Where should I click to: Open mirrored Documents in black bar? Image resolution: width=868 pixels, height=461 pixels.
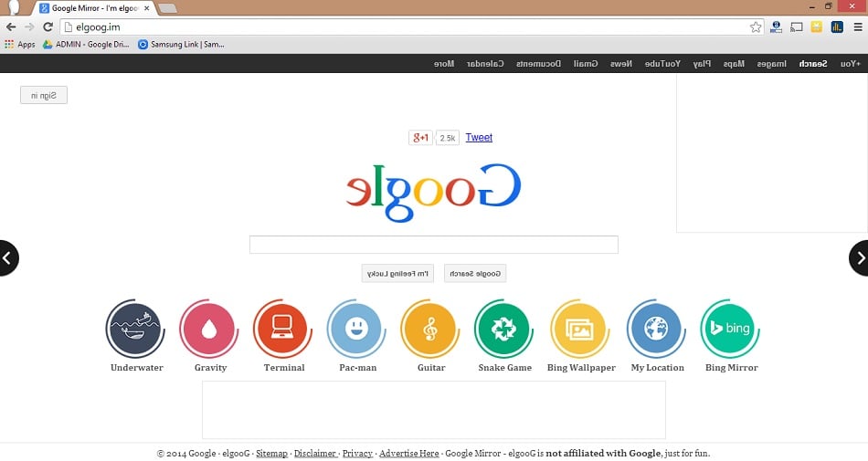pos(539,64)
